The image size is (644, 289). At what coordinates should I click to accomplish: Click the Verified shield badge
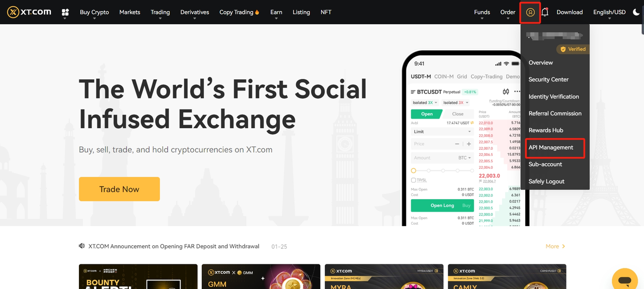click(x=573, y=49)
